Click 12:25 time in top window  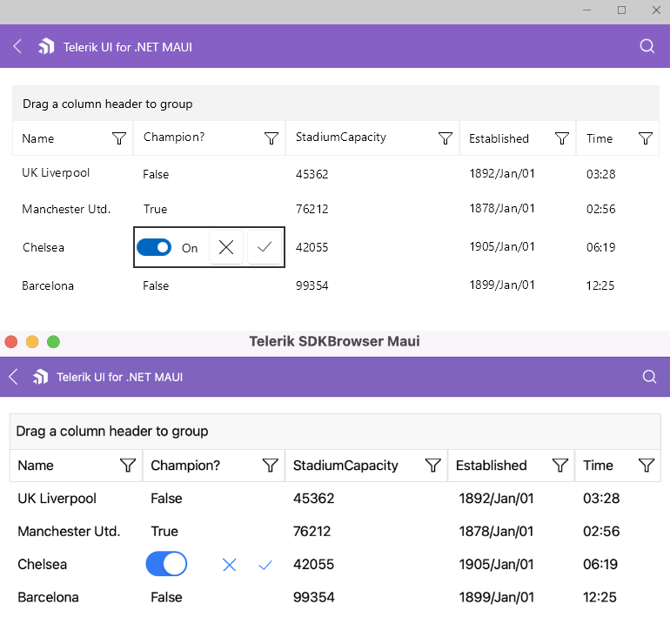point(600,285)
